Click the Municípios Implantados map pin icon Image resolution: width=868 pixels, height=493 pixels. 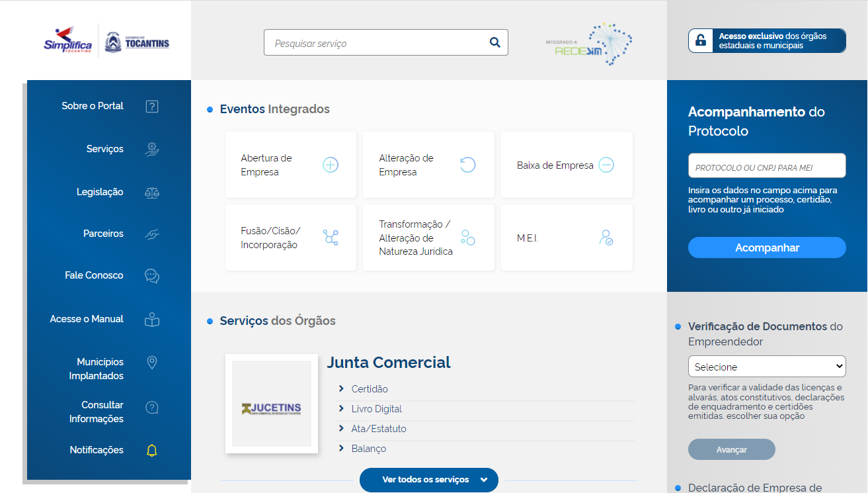152,363
